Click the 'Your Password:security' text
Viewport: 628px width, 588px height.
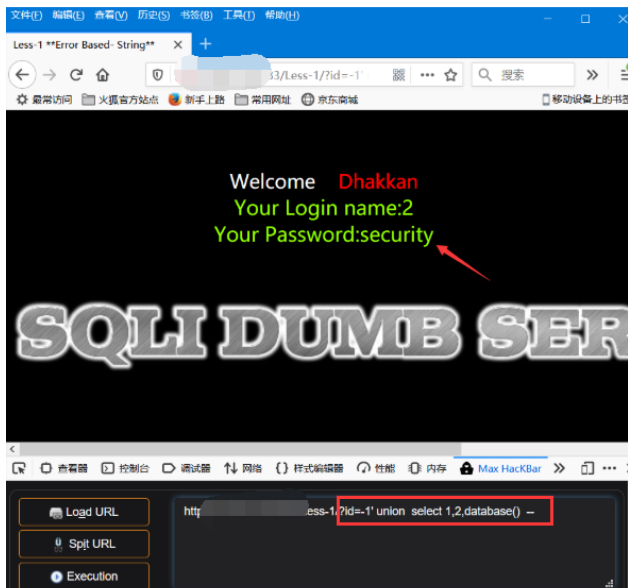[x=324, y=234]
